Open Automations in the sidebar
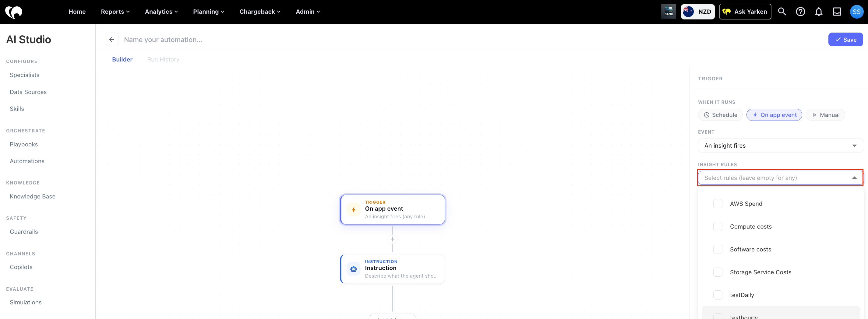The width and height of the screenshot is (868, 319). 27,161
